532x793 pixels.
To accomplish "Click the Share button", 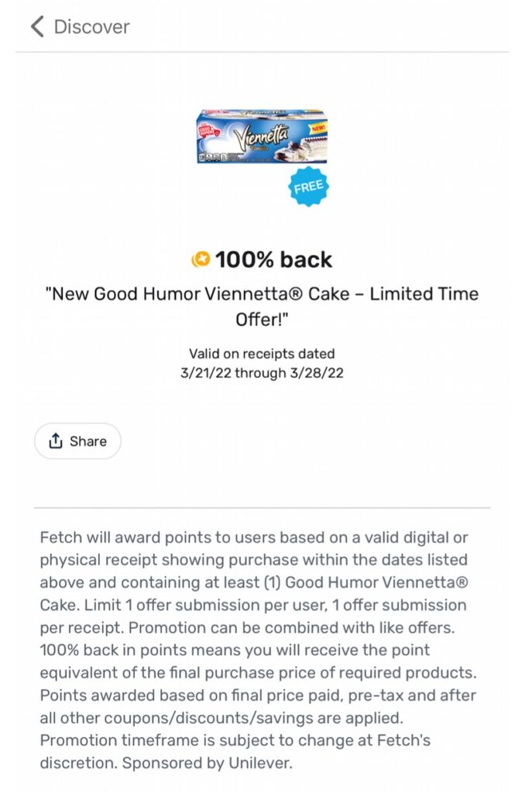I will coord(77,441).
